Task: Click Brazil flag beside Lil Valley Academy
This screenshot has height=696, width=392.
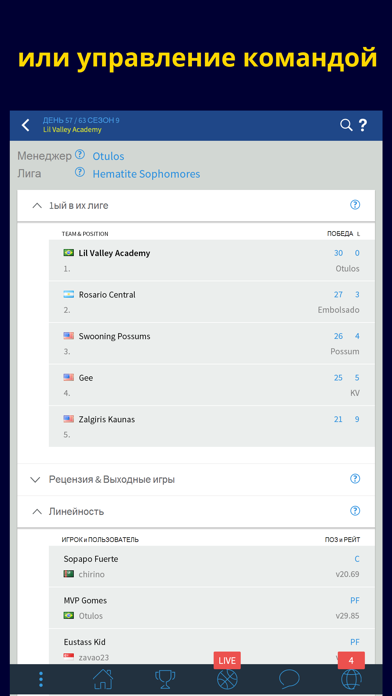Action: point(68,253)
